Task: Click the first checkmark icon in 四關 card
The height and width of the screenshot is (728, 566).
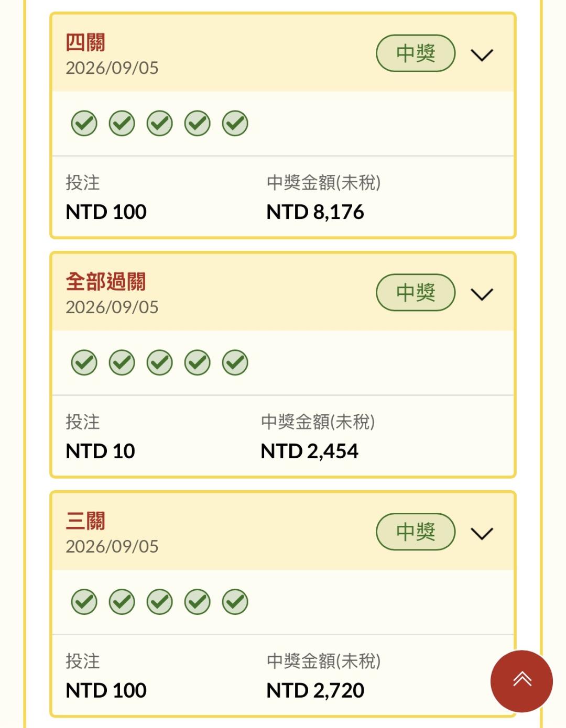Action: pos(84,124)
